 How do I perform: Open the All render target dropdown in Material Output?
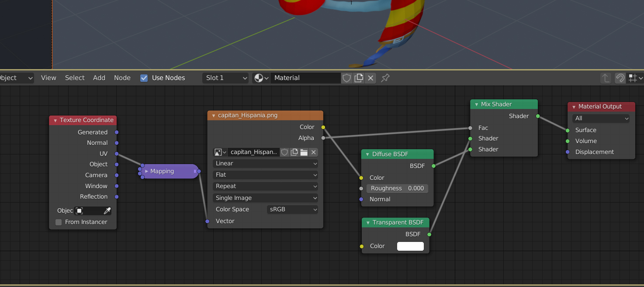coord(601,119)
